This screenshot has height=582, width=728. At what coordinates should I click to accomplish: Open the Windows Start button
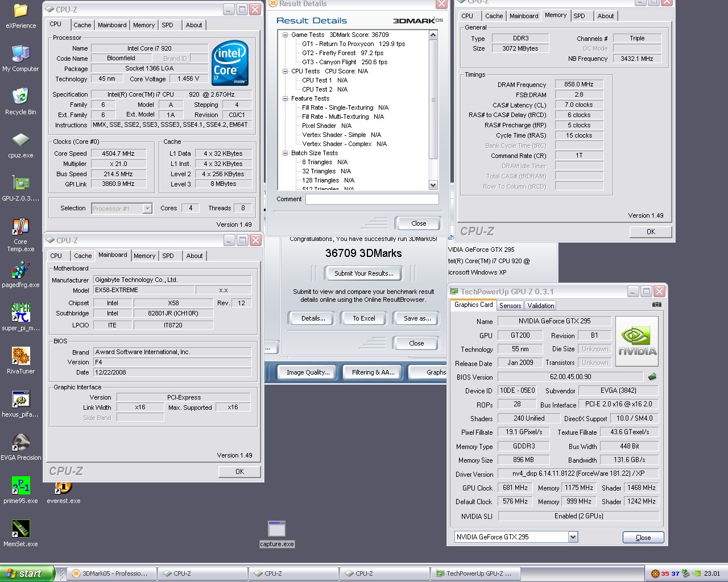tap(27, 573)
